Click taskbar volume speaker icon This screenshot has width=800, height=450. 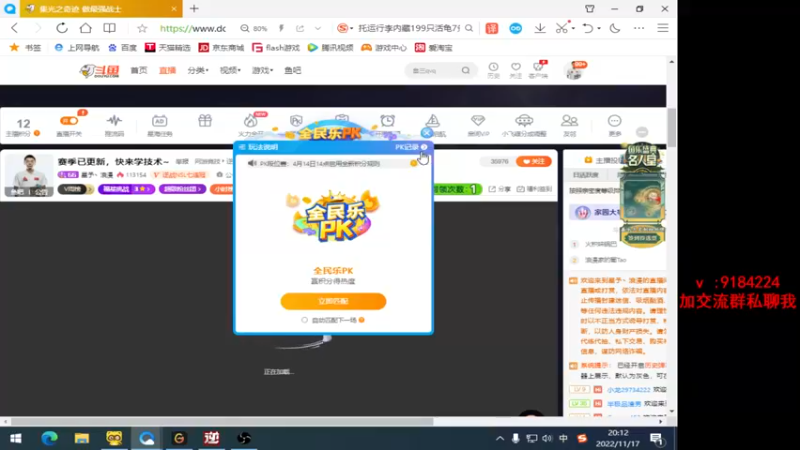547,438
